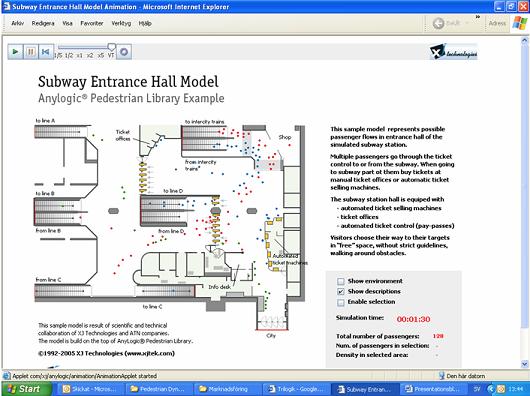
Task: Start the simulation with the play button
Action: [15, 52]
